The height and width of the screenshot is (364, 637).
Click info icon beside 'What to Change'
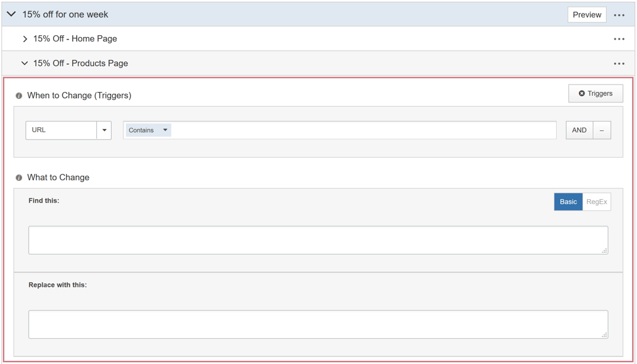coord(19,178)
